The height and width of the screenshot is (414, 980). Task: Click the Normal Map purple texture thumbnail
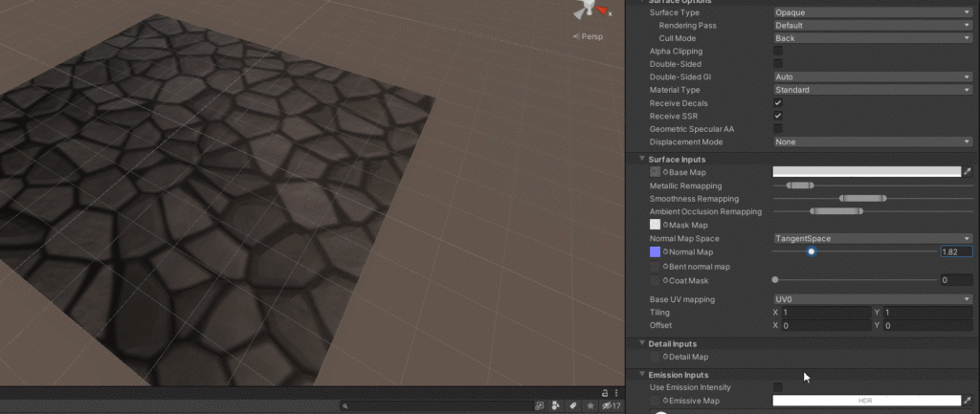point(656,251)
